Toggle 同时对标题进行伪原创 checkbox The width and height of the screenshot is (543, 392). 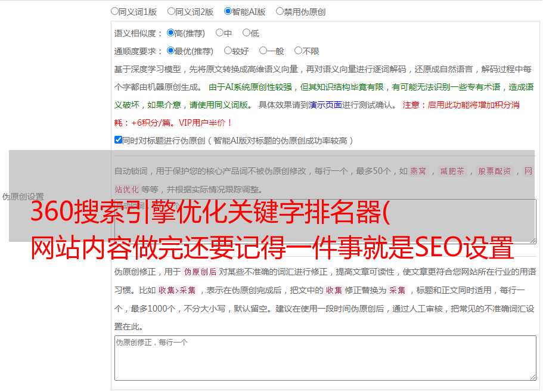click(x=118, y=140)
